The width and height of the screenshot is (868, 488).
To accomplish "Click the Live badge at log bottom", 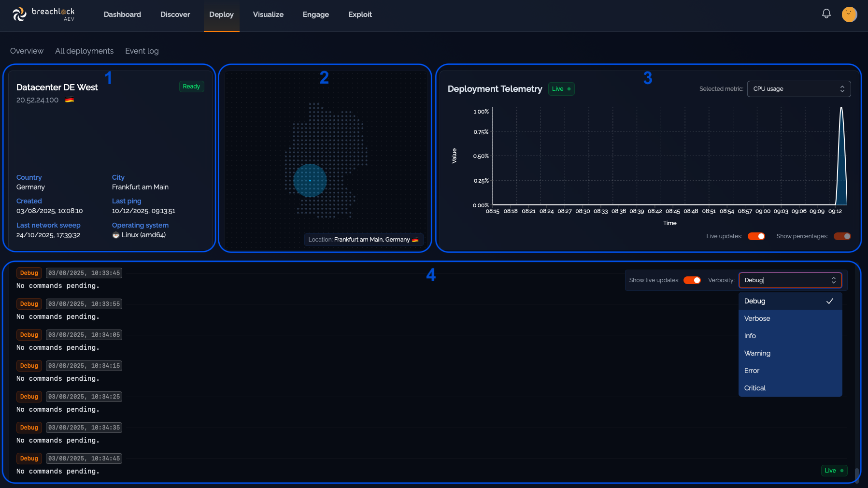I will click(x=834, y=471).
